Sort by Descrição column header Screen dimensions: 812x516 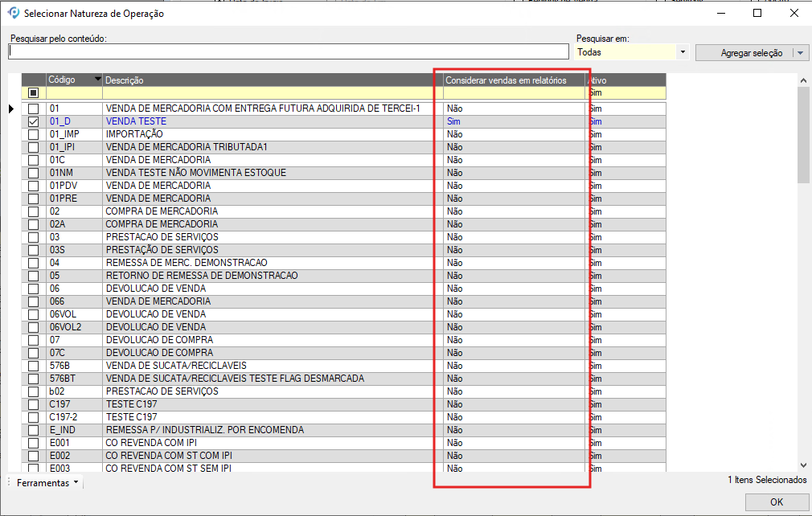tap(265, 80)
